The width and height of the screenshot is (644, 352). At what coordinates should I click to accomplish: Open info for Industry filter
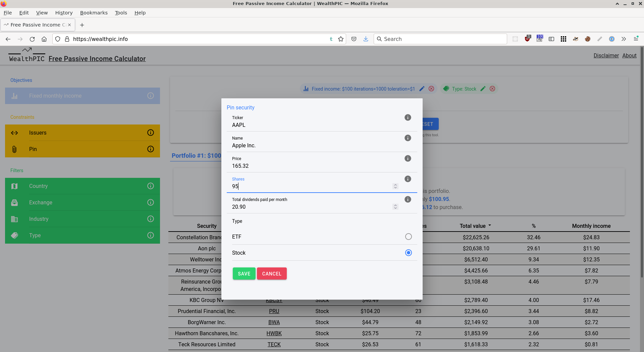click(151, 219)
